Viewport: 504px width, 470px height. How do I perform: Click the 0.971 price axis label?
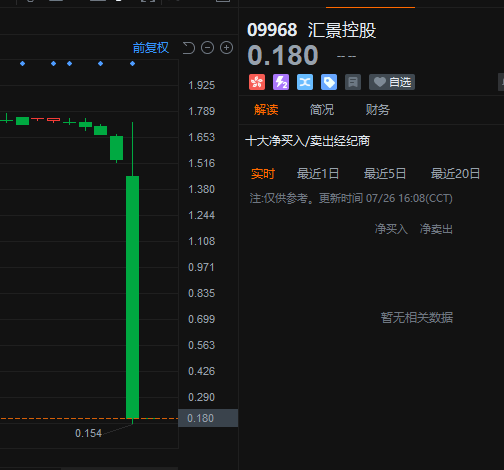click(201, 267)
